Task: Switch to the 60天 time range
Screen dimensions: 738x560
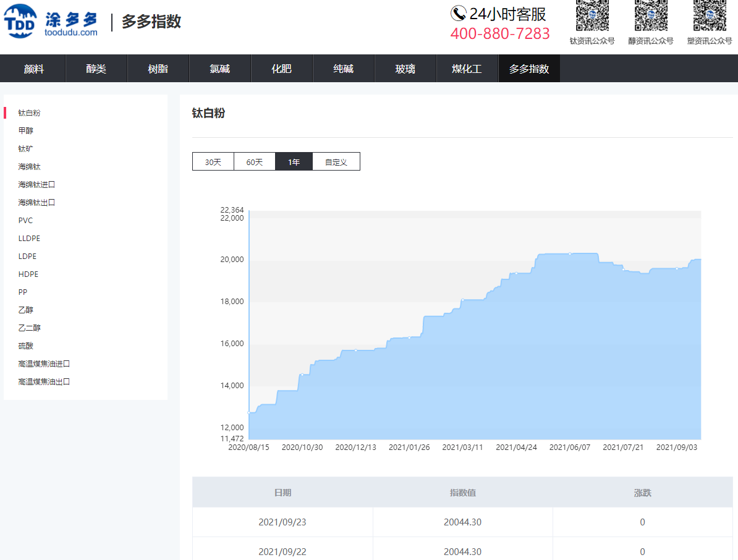Action: pos(254,162)
